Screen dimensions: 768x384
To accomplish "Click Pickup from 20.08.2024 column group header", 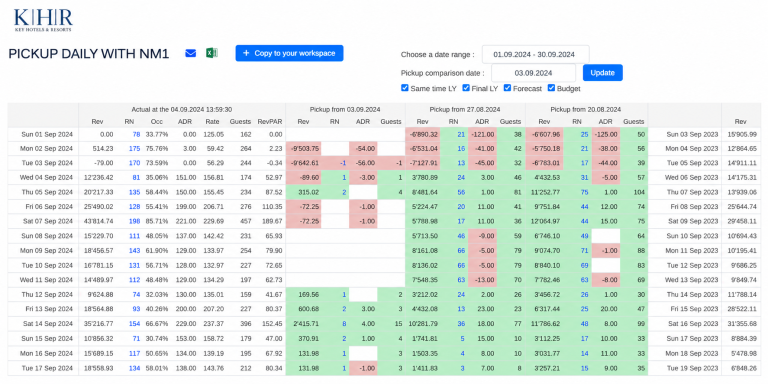I will (x=585, y=110).
